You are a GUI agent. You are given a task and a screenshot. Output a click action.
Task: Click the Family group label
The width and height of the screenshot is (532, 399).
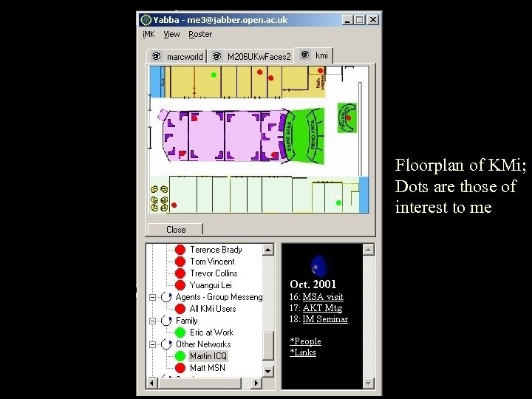click(187, 321)
